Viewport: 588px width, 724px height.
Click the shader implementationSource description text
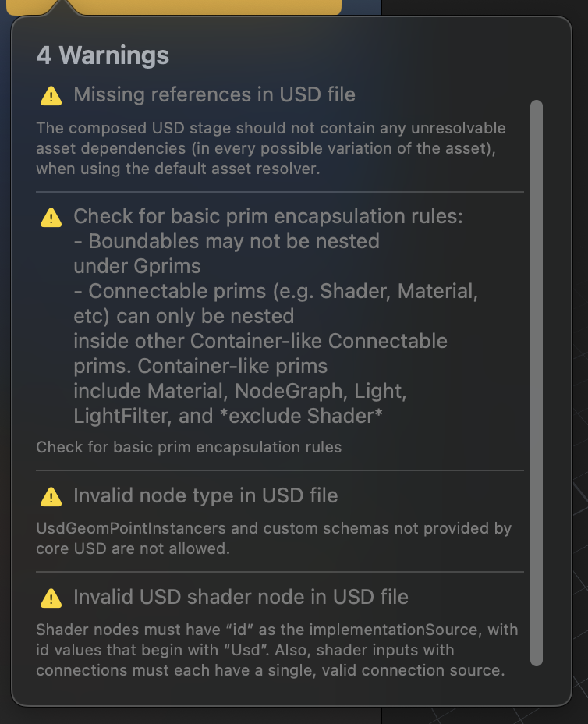pos(277,649)
